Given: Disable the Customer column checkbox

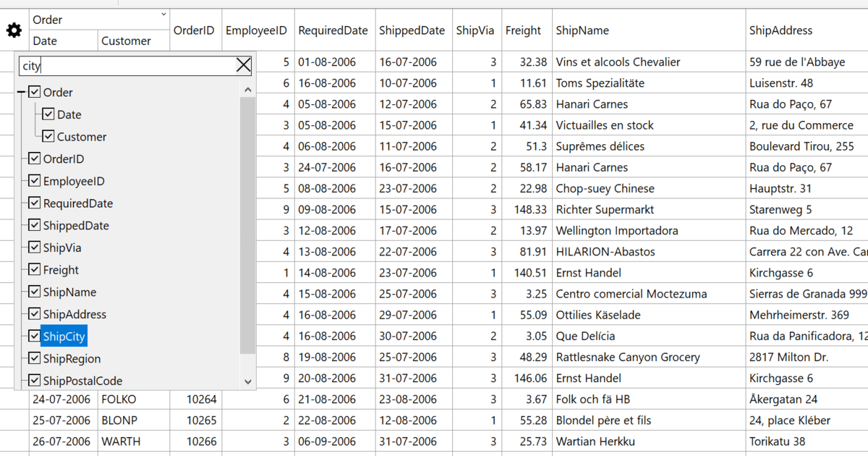Looking at the screenshot, I should click(x=48, y=136).
